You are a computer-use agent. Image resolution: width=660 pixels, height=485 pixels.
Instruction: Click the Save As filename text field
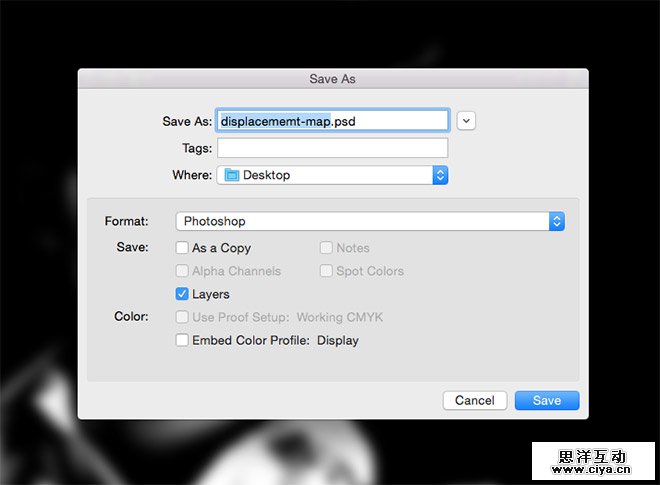point(332,120)
